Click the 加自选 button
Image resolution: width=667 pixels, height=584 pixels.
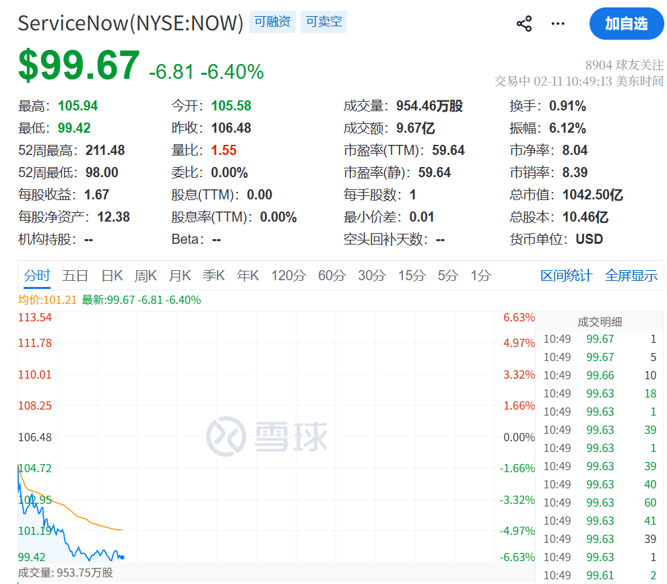click(x=625, y=23)
